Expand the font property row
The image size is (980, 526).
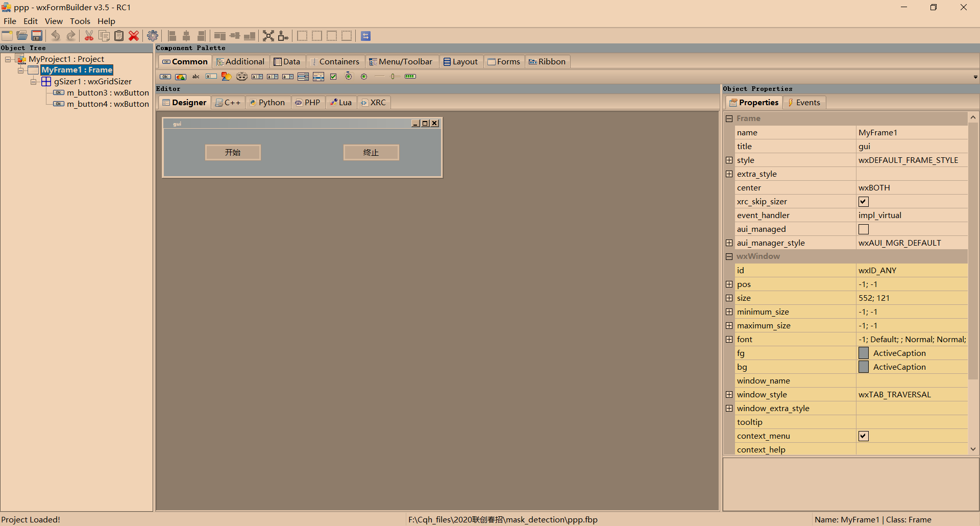pos(729,340)
